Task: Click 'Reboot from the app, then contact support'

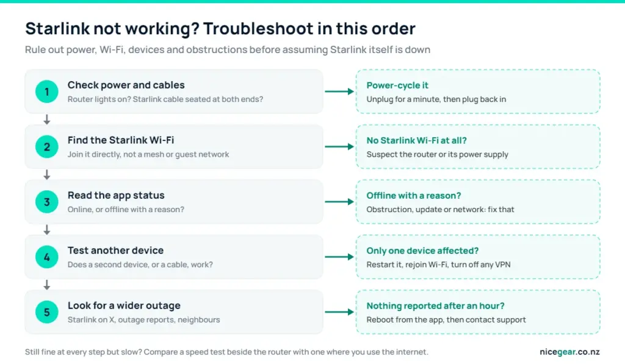Action: click(x=446, y=319)
